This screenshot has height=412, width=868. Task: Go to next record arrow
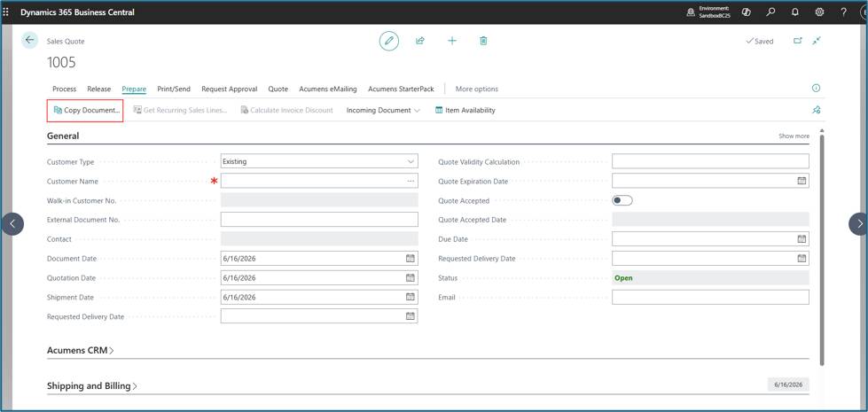[858, 224]
